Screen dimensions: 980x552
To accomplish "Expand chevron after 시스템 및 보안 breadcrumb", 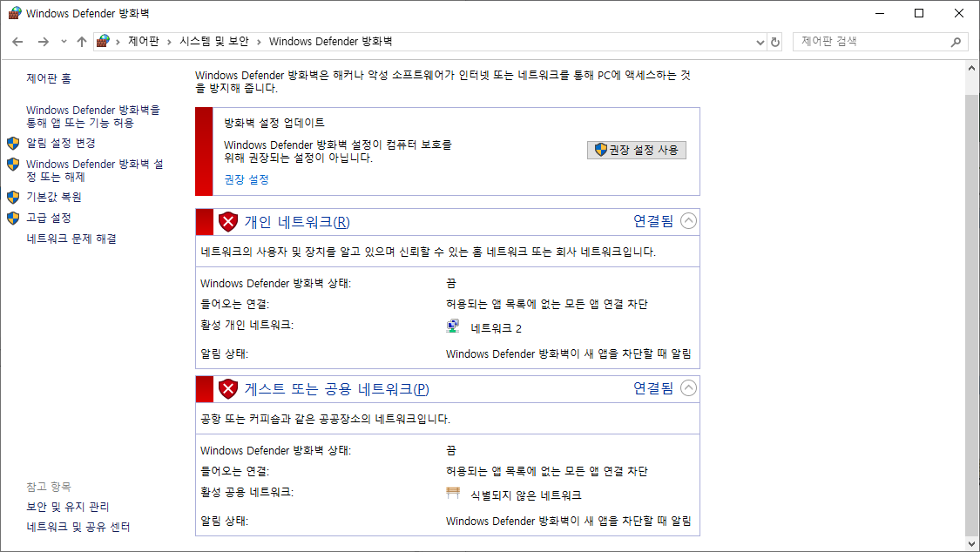I will 259,42.
